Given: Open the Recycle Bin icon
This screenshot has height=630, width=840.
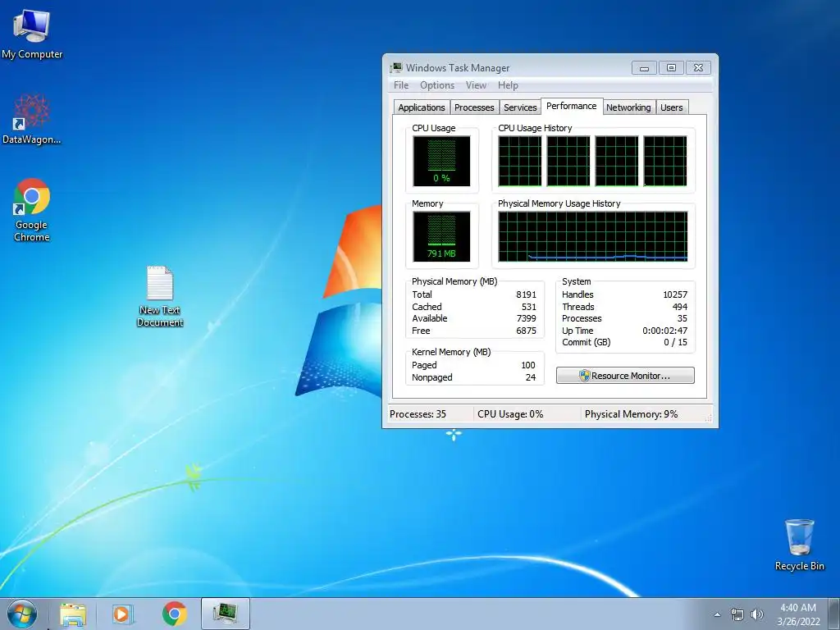Looking at the screenshot, I should [799, 545].
